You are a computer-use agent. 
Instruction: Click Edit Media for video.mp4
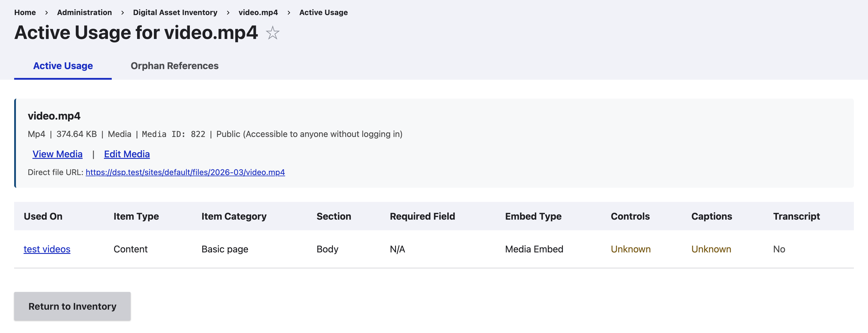[127, 154]
